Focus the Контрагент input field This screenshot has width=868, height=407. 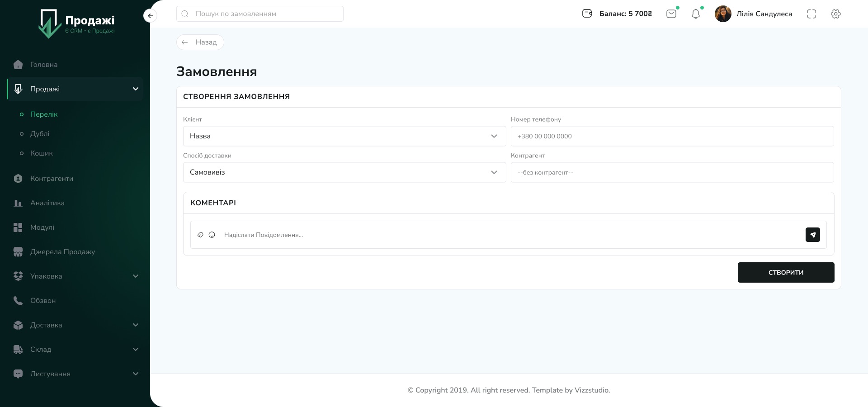click(672, 172)
